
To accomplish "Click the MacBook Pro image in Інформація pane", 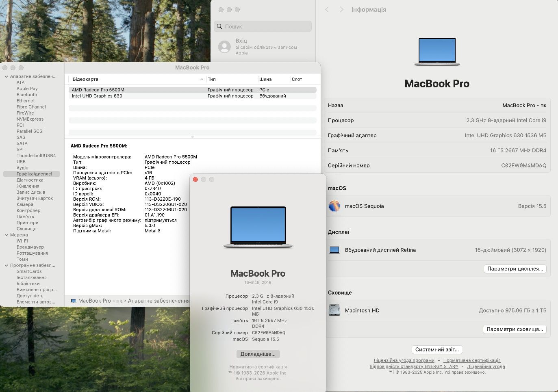I will pos(437,52).
